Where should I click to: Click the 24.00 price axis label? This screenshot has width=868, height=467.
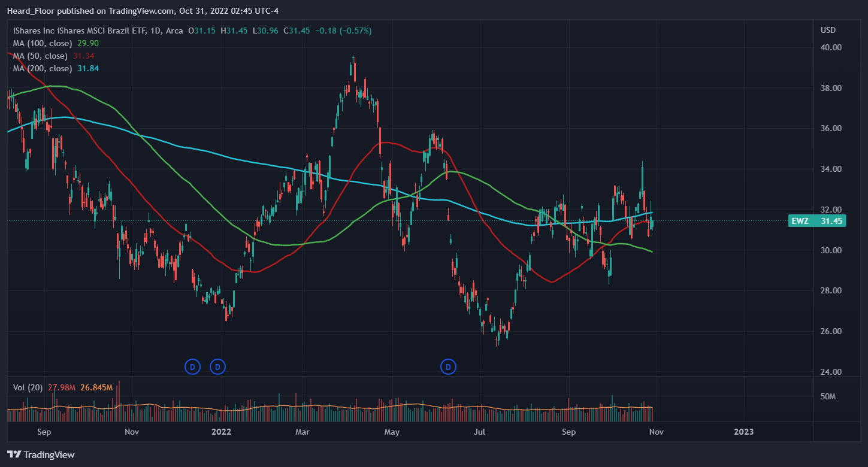coord(831,372)
